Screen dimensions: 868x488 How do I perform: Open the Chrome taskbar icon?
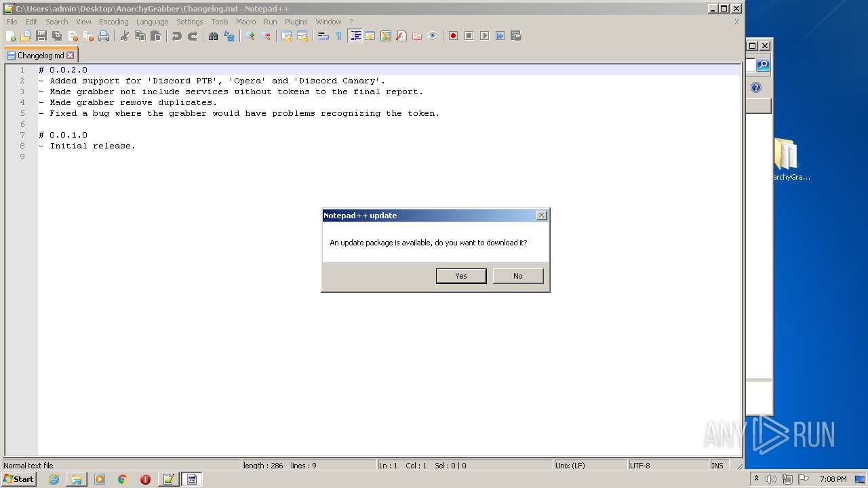[x=123, y=479]
